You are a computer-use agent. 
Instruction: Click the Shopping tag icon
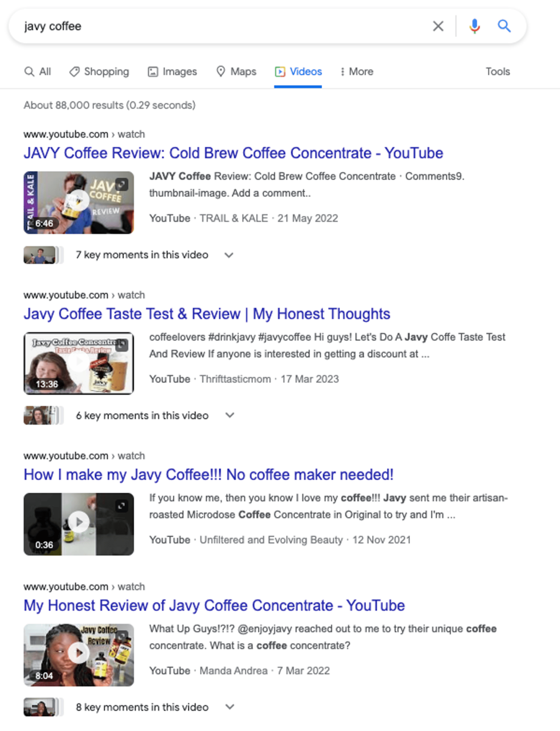[x=74, y=72]
